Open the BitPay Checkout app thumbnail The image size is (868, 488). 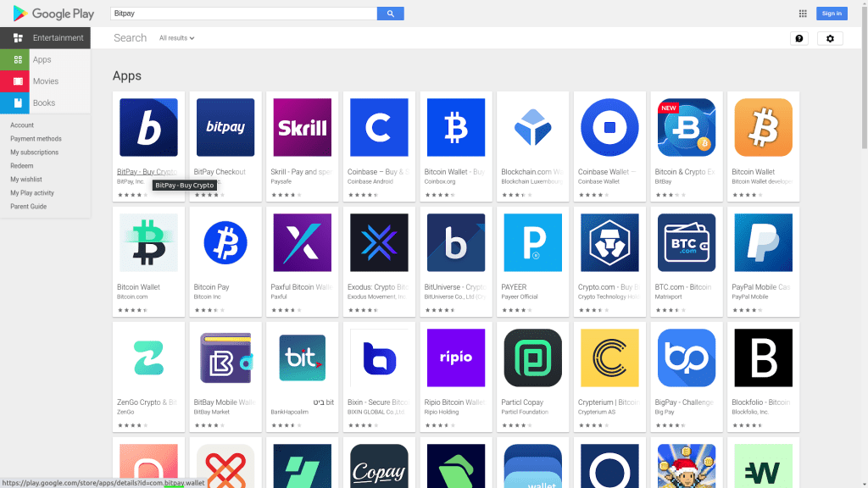pyautogui.click(x=225, y=128)
